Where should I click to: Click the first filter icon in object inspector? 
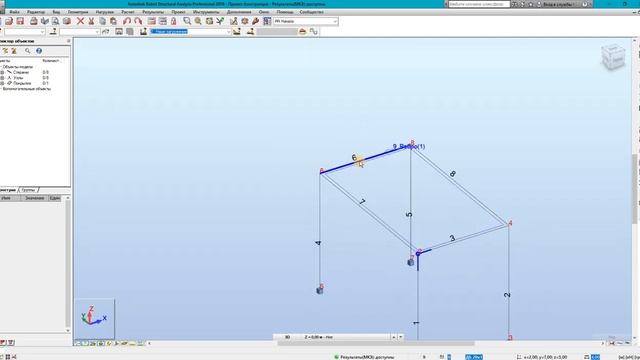pyautogui.click(x=5, y=51)
